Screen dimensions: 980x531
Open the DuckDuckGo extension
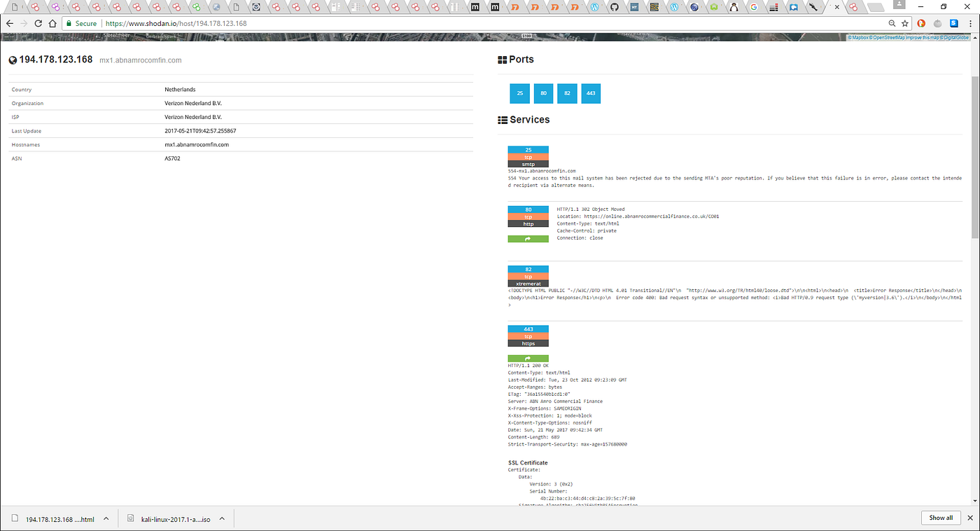(x=922, y=23)
